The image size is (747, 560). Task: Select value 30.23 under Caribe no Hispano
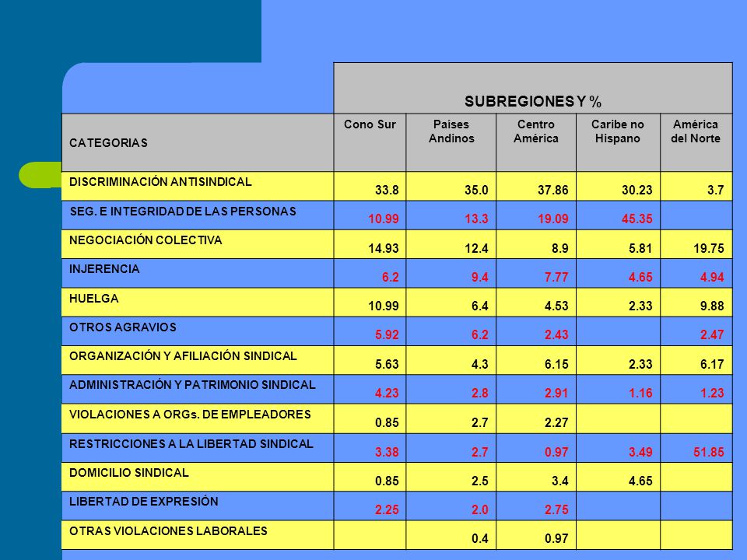[x=637, y=190]
